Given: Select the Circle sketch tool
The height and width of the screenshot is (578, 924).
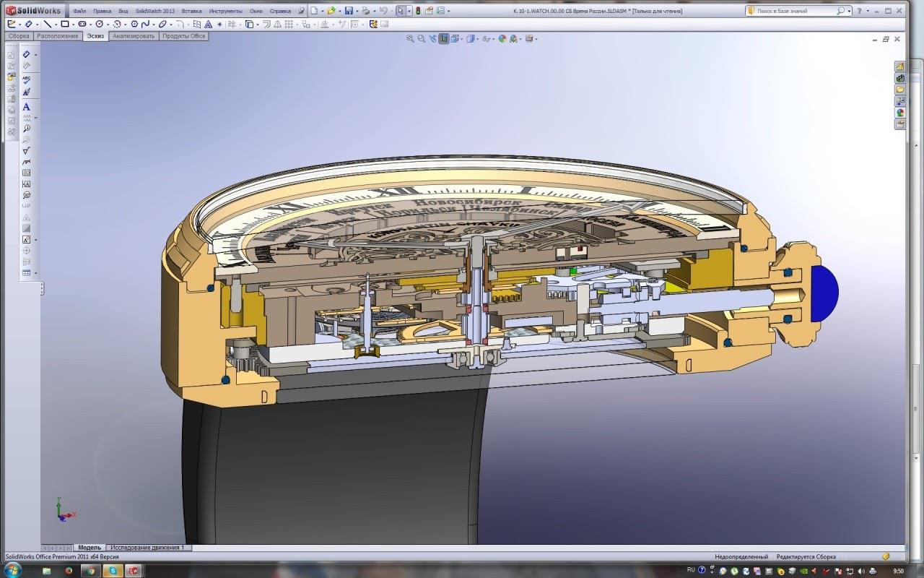Looking at the screenshot, I should click(99, 24).
